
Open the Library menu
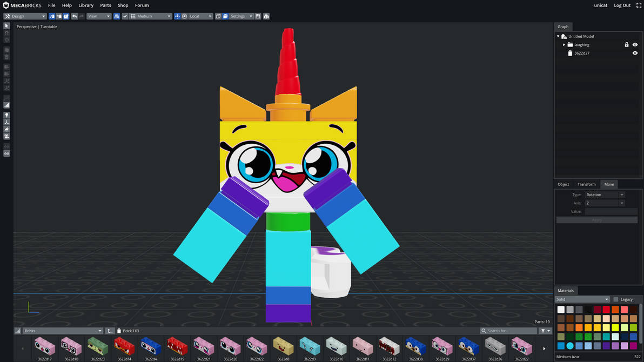point(86,5)
